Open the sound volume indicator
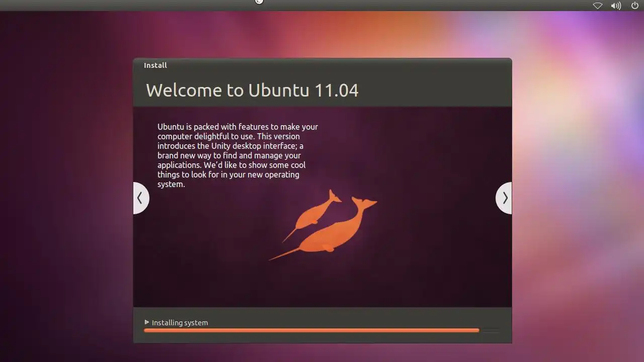This screenshot has width=644, height=362. [616, 6]
